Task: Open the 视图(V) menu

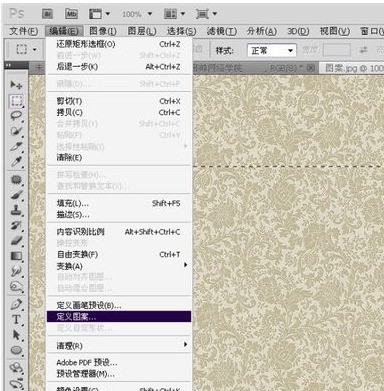Action: (335, 31)
